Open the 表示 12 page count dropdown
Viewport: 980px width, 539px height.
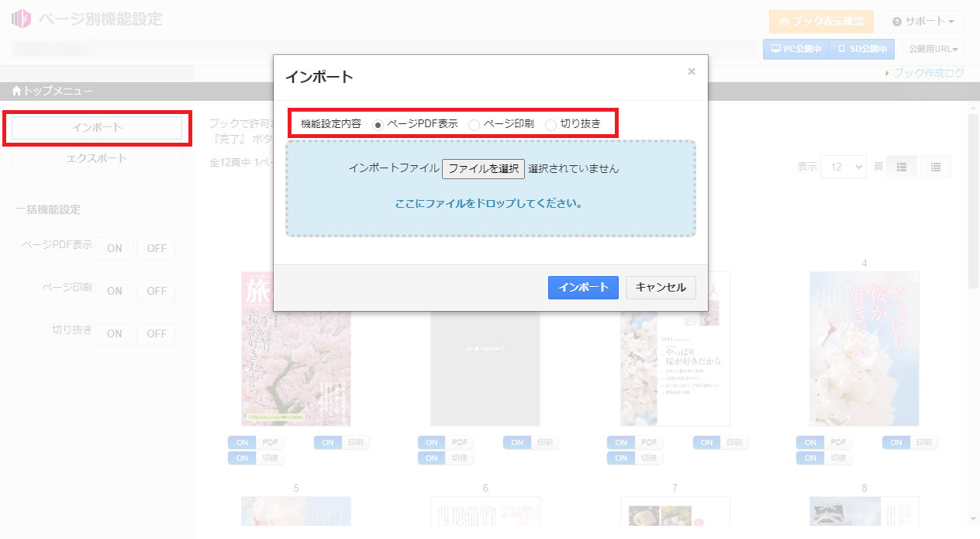(x=844, y=166)
